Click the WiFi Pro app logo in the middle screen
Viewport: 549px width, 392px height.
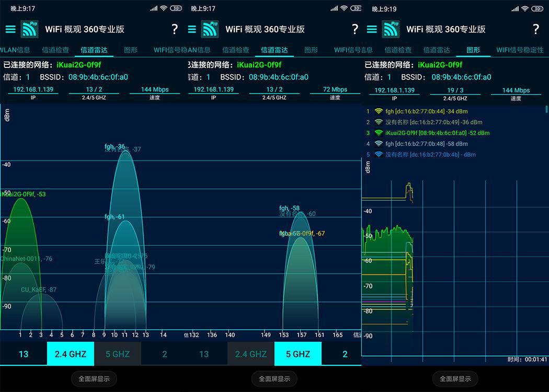pos(210,29)
